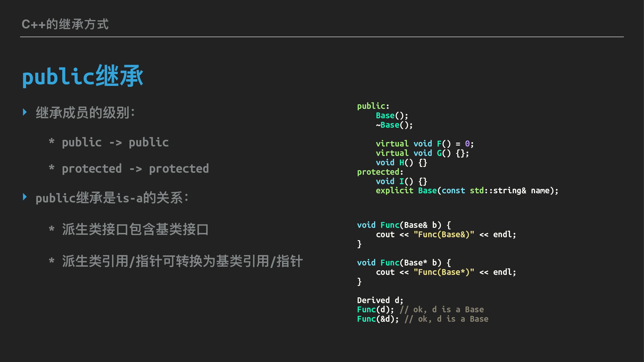This screenshot has height=362, width=644.
Task: Click the "Derived d;" code line
Action: [x=380, y=300]
